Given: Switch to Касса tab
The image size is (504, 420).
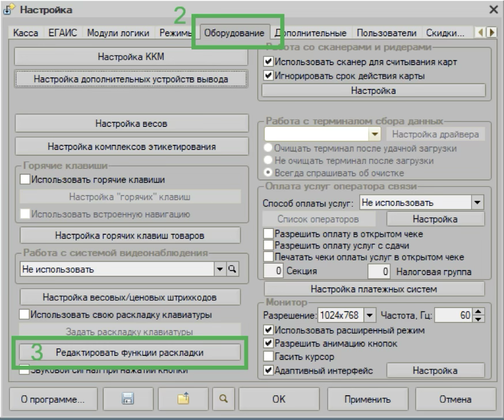Looking at the screenshot, I should point(25,33).
